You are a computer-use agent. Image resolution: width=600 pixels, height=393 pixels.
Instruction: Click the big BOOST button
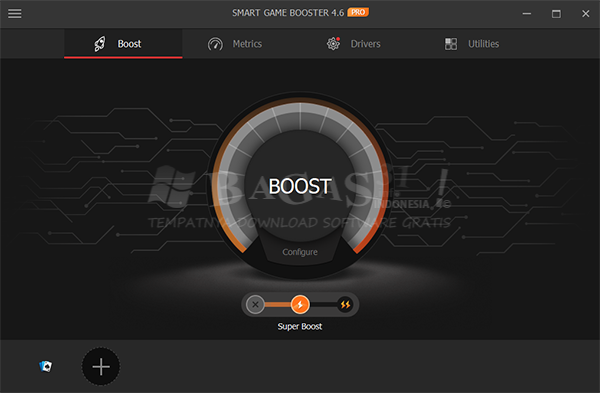300,186
